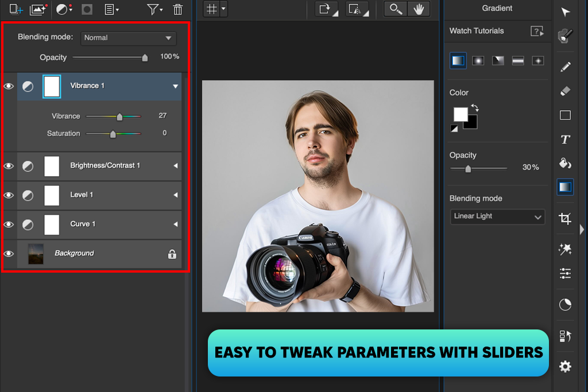Screen dimensions: 588x392
Task: Select the Gradient tool in toolbar
Action: tap(565, 187)
